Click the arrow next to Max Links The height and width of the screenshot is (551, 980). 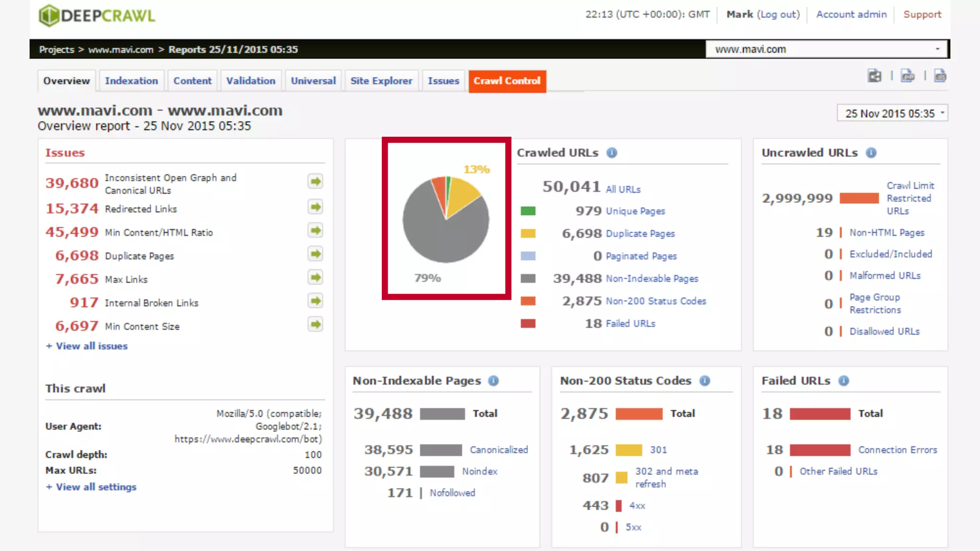pos(315,277)
